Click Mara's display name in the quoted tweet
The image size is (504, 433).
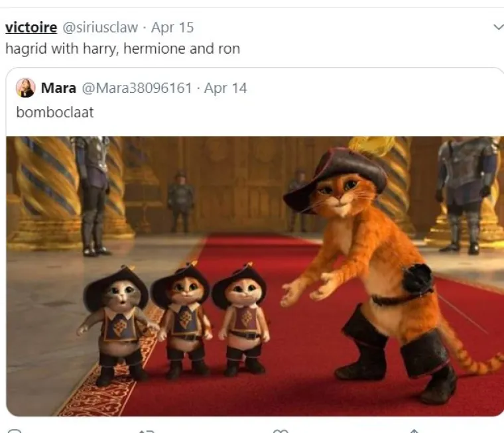click(58, 88)
